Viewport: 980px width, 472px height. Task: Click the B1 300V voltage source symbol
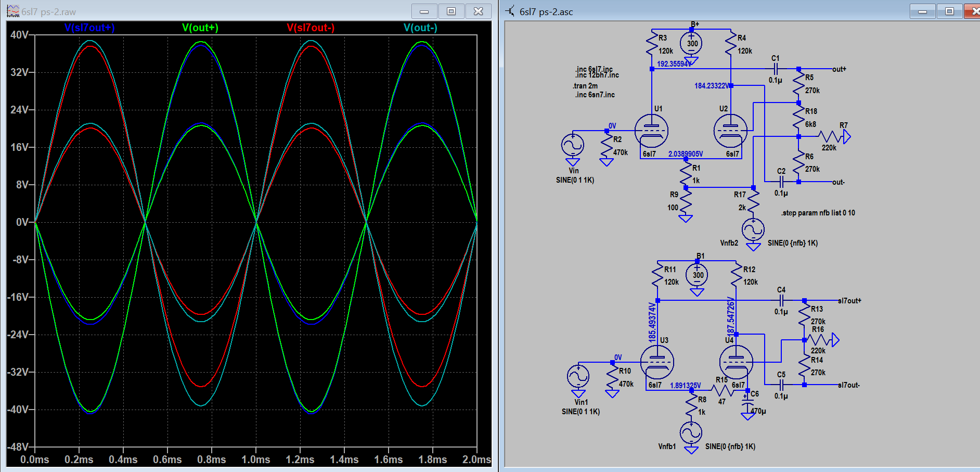tap(697, 275)
